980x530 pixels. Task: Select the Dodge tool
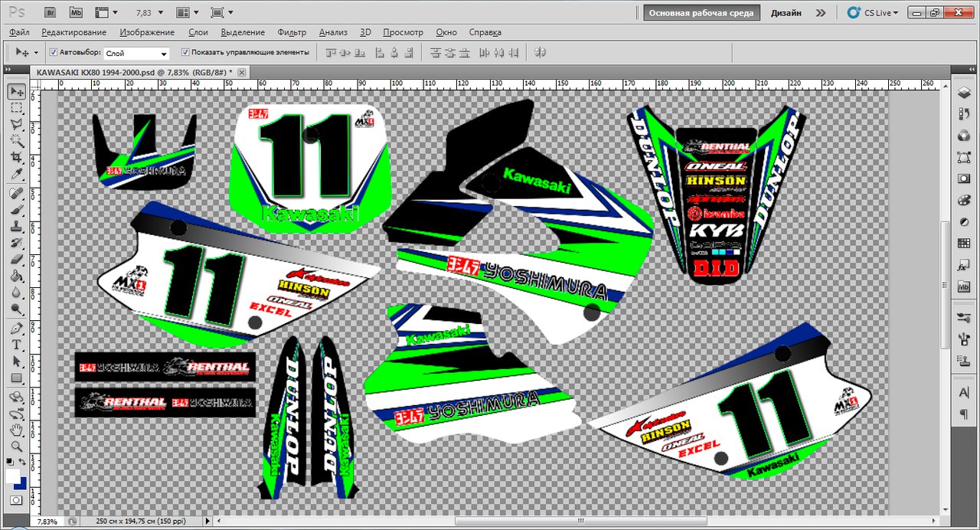(16, 309)
